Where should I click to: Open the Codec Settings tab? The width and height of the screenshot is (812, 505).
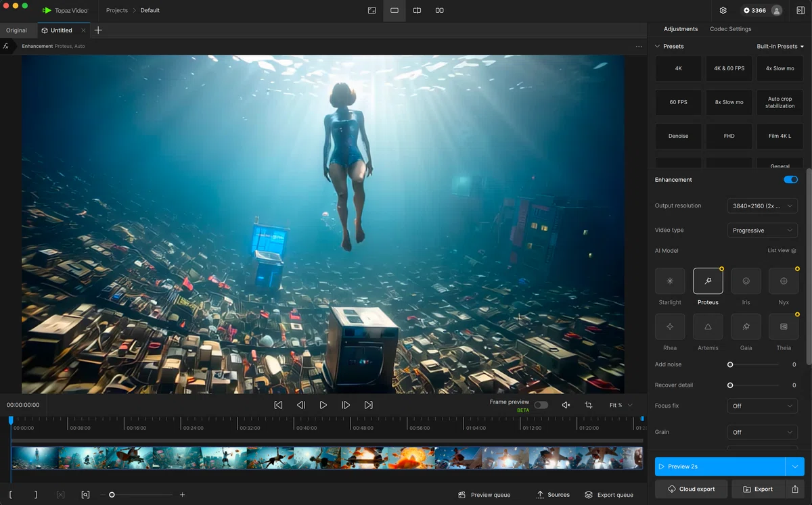point(730,29)
